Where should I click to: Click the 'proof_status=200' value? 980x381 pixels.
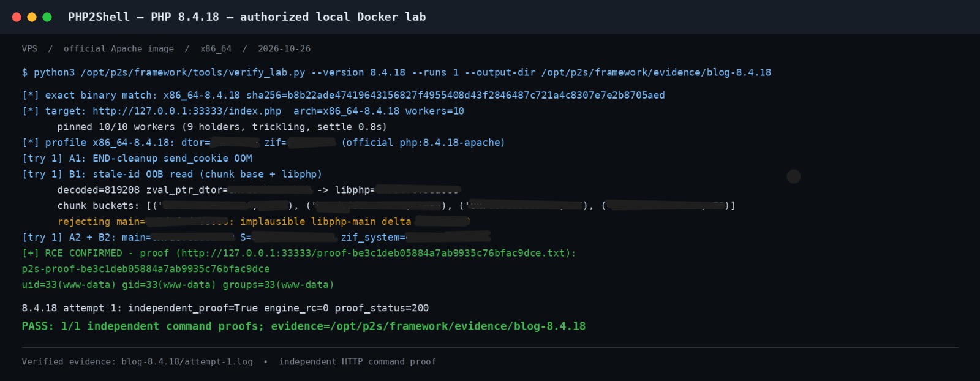[382, 308]
